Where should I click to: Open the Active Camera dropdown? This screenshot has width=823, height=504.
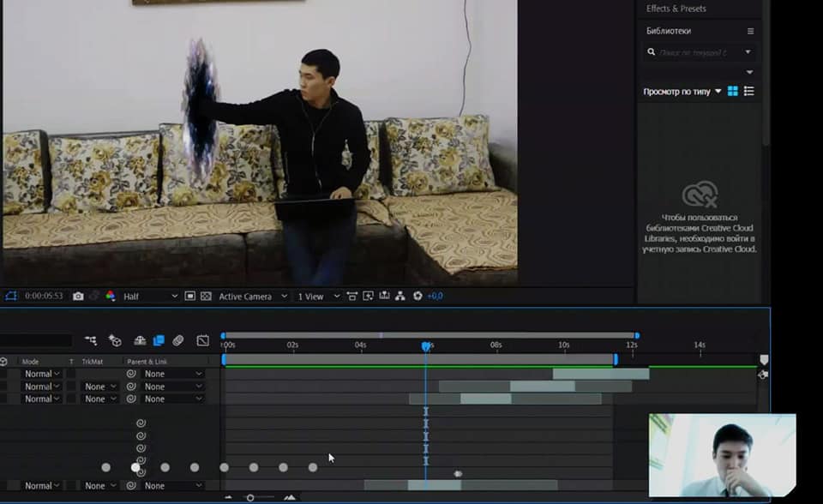point(251,296)
